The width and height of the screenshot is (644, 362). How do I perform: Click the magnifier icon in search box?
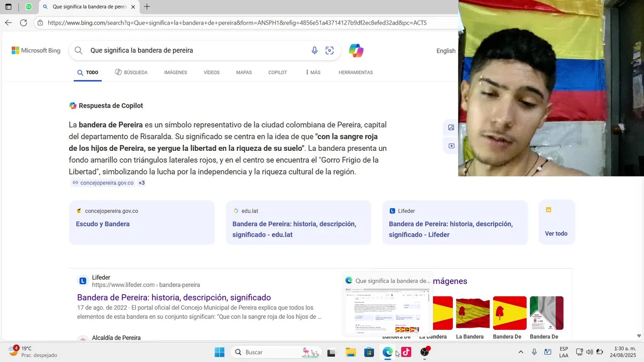[x=78, y=50]
